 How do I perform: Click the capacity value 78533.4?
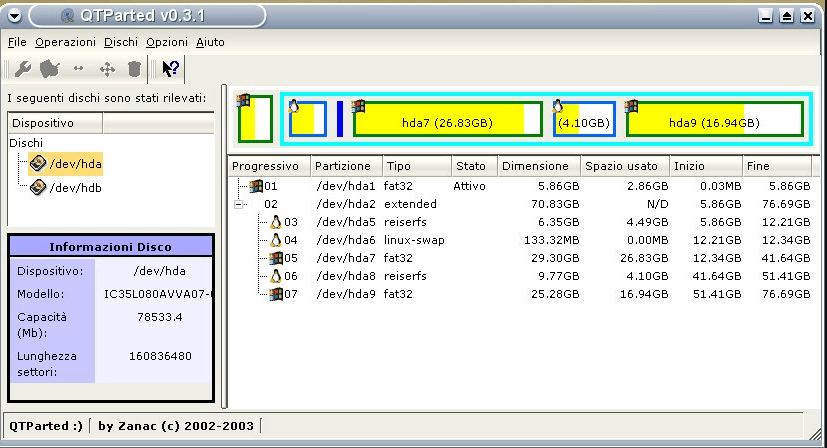click(160, 317)
